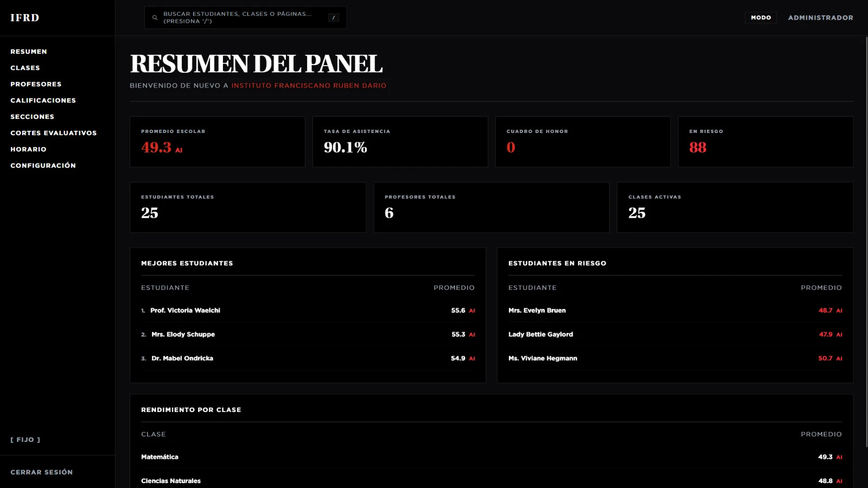Open the Resumen menu item
Viewport: 868px width, 488px height.
coord(29,52)
